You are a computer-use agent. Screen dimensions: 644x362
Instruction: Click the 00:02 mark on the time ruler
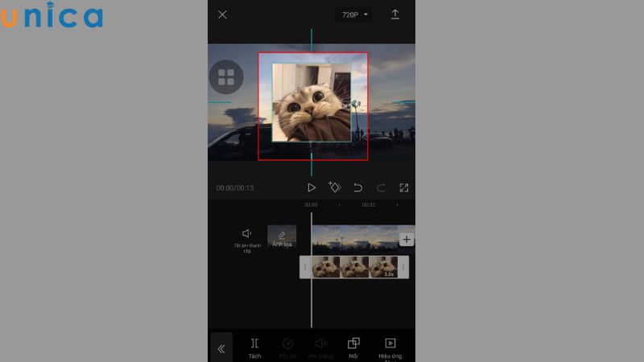tap(369, 204)
